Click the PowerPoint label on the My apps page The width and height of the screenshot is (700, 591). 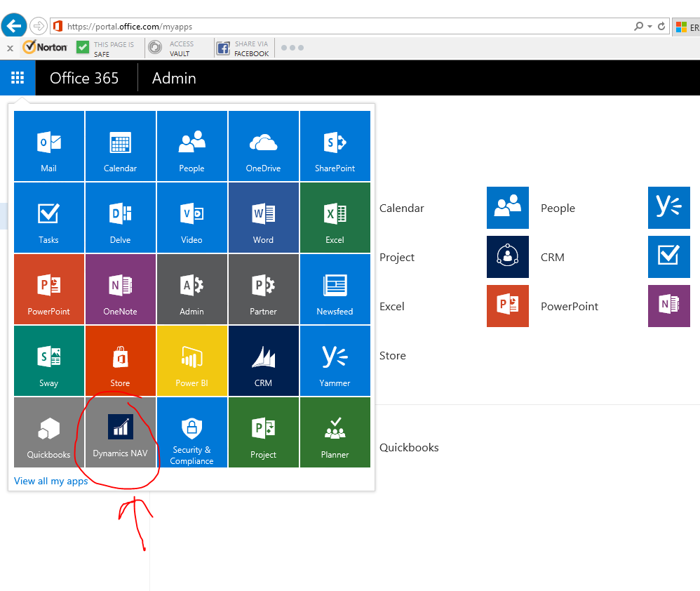[570, 307]
